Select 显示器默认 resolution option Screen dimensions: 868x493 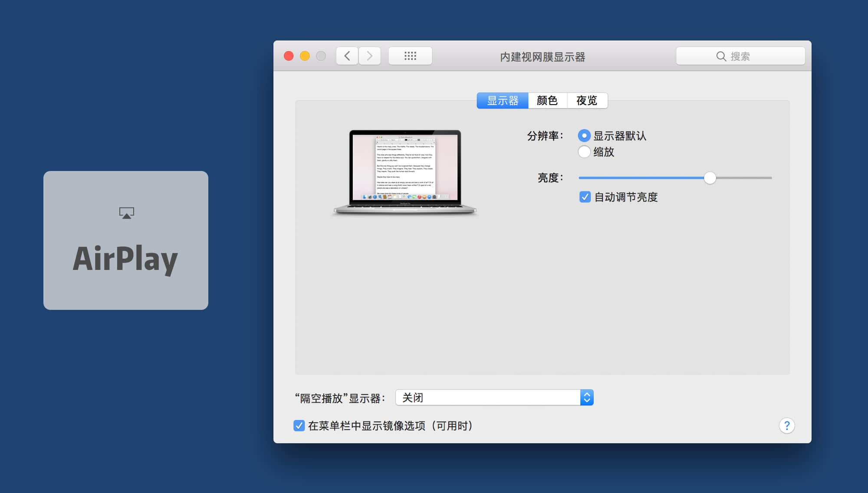pos(584,136)
